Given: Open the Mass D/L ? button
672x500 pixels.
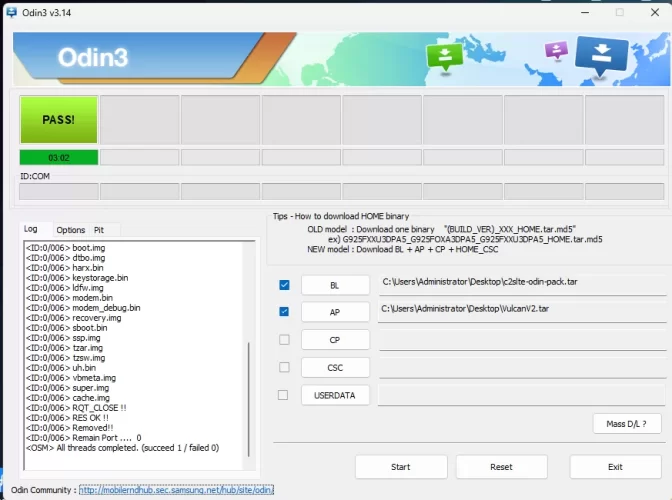Looking at the screenshot, I should [627, 424].
